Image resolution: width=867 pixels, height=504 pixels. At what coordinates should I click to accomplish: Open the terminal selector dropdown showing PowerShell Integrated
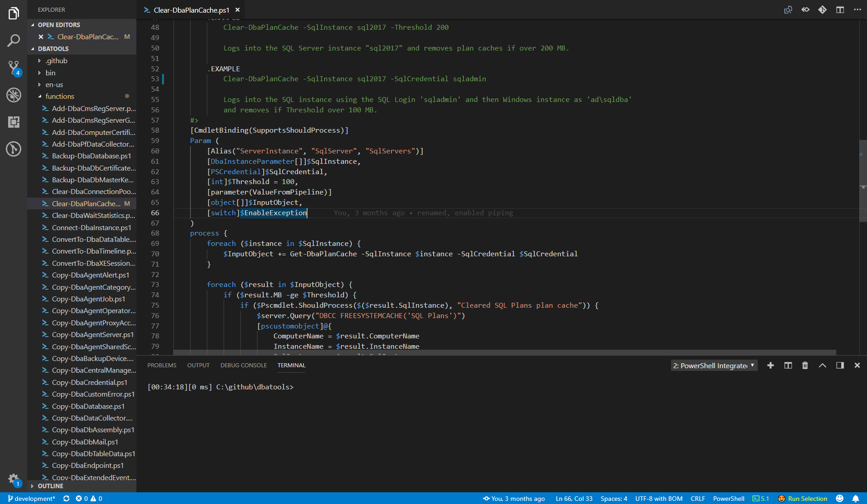coord(713,365)
